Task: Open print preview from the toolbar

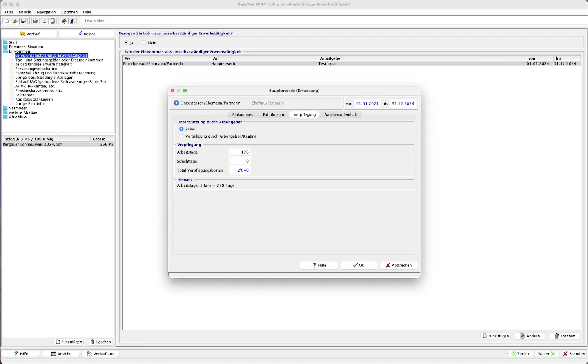Action: (x=44, y=21)
